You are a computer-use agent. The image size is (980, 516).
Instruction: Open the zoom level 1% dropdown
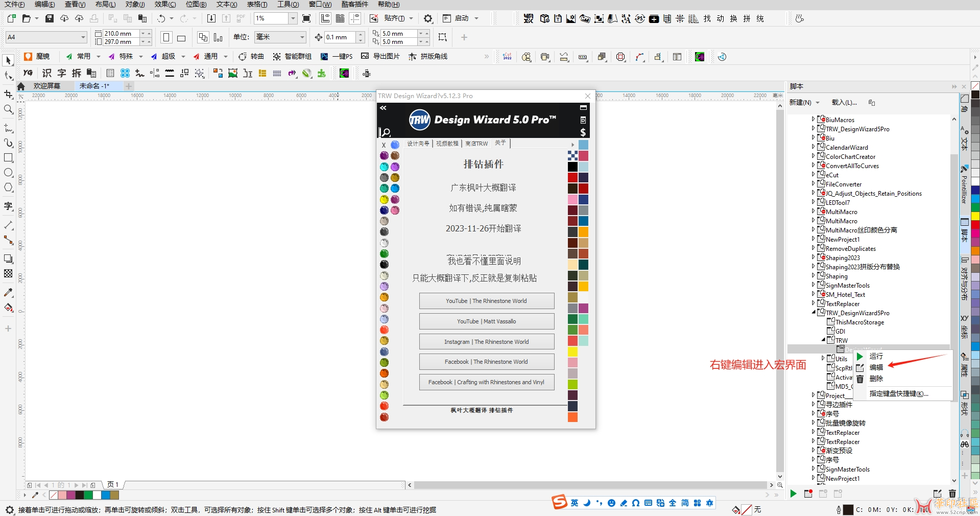pos(293,18)
